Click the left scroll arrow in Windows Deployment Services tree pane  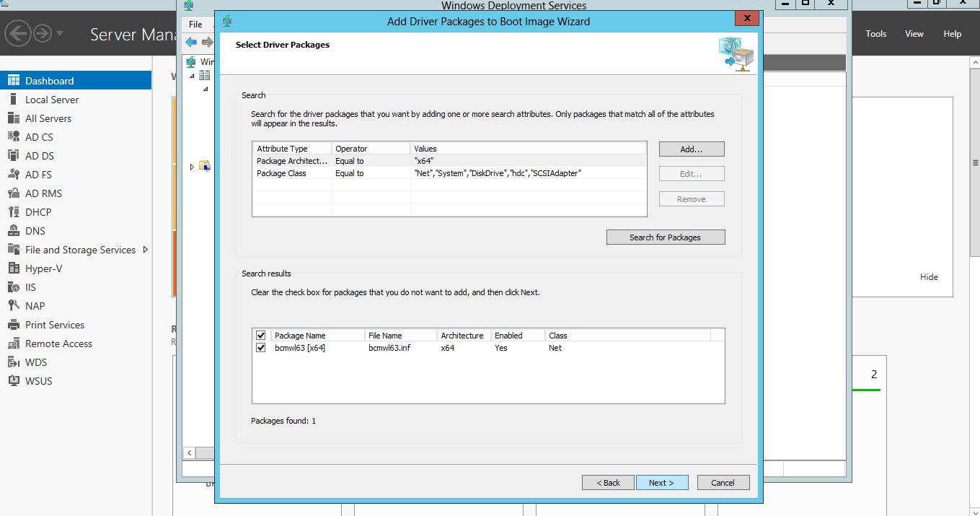[x=190, y=452]
